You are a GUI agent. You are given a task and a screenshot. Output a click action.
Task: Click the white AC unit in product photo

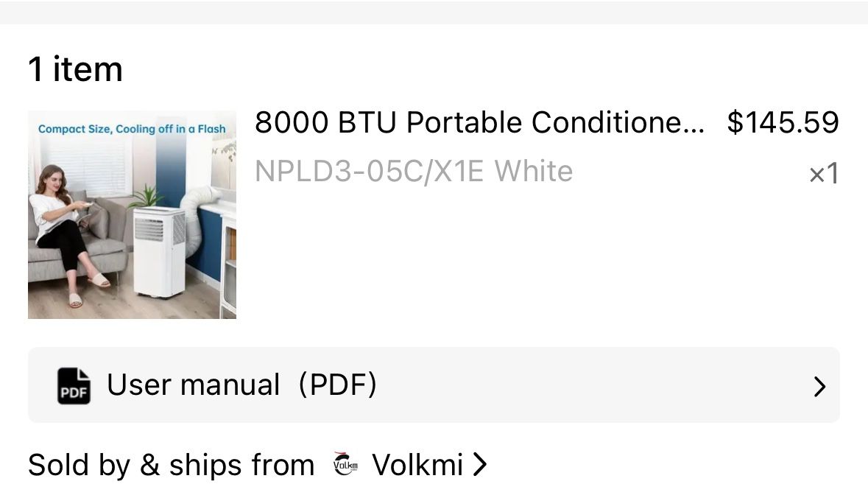159,250
